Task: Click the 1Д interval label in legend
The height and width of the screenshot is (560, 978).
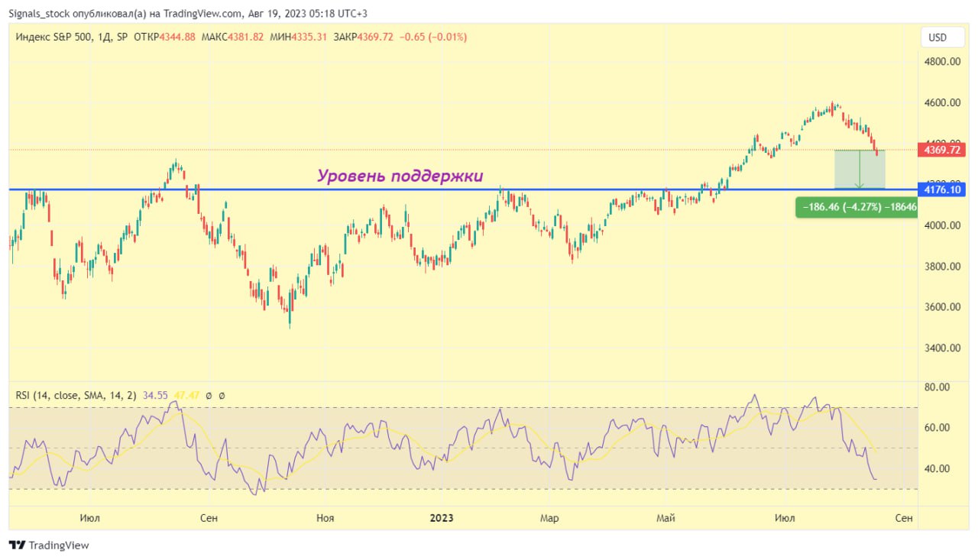Action: [104, 37]
